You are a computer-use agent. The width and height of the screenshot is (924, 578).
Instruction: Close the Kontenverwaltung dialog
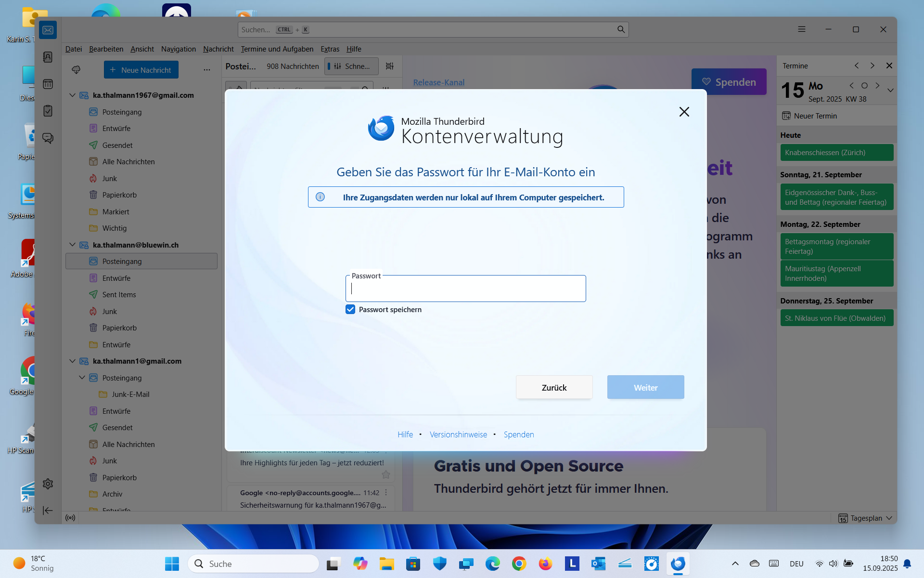(x=684, y=112)
